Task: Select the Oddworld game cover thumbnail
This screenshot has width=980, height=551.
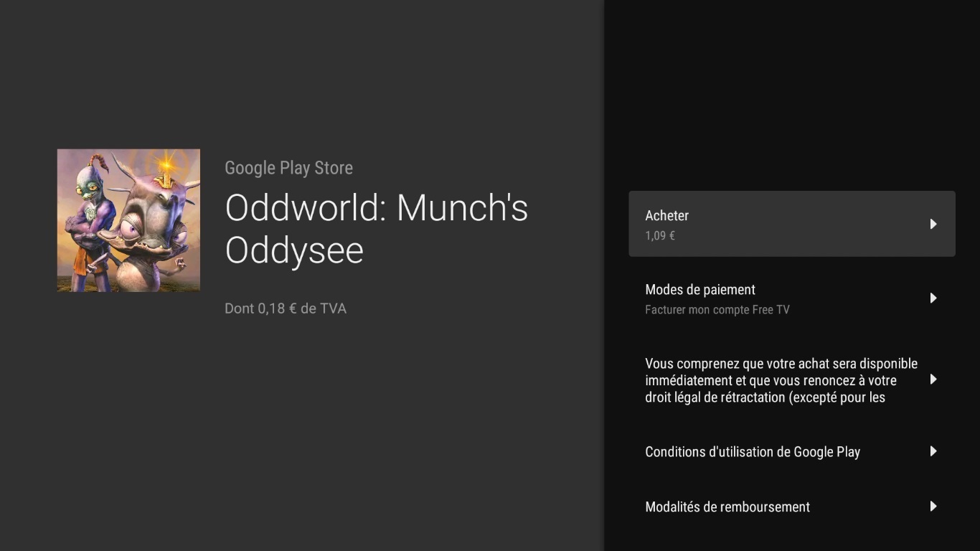Action: (x=128, y=220)
